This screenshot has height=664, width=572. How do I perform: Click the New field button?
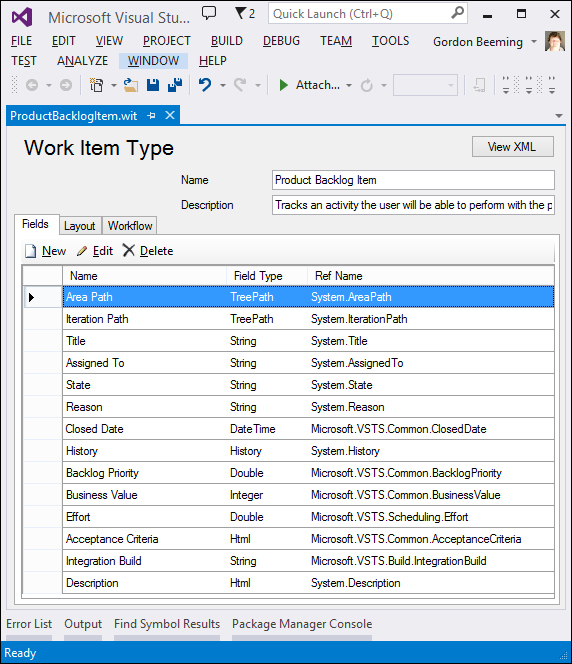pyautogui.click(x=45, y=251)
